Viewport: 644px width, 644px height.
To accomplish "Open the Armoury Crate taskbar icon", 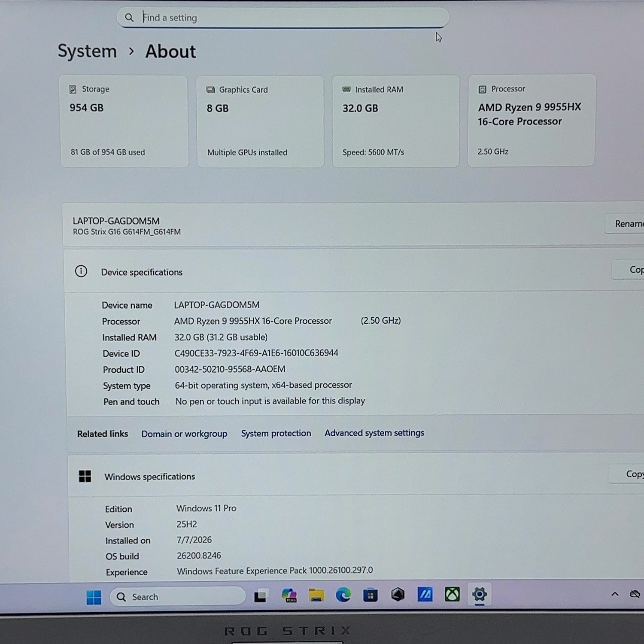I will pyautogui.click(x=398, y=594).
